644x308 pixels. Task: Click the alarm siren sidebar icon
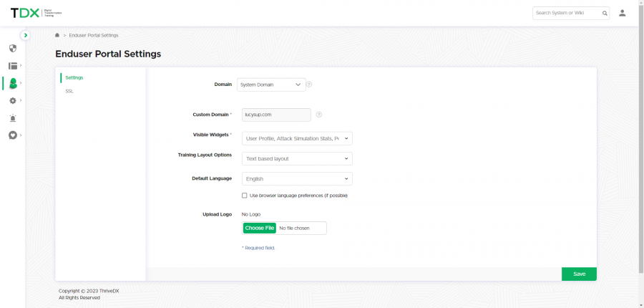(13, 118)
